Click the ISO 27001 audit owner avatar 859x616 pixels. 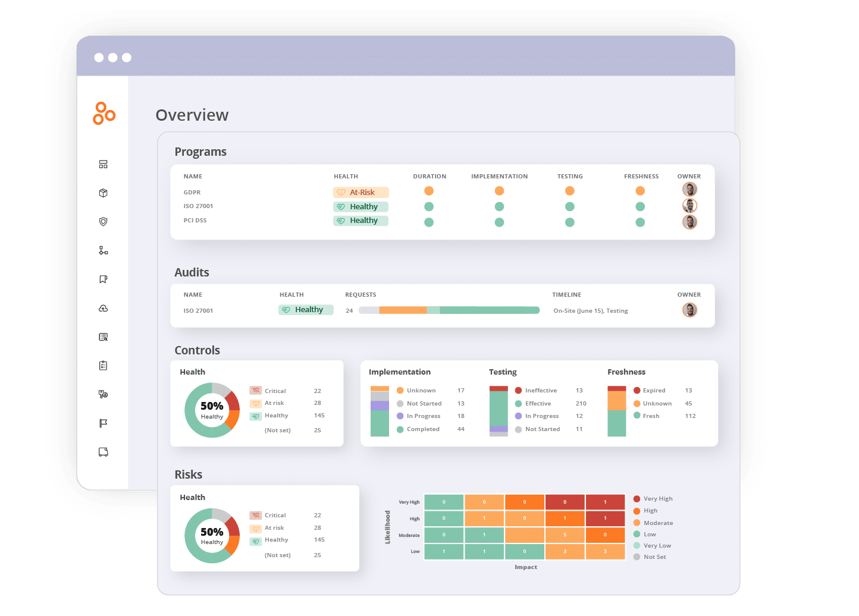pyautogui.click(x=689, y=310)
